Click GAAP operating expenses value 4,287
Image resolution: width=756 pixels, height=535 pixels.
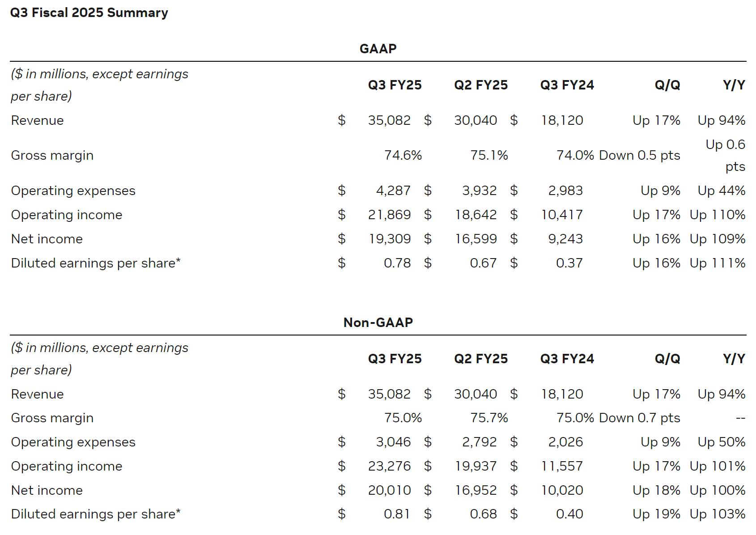click(x=393, y=191)
